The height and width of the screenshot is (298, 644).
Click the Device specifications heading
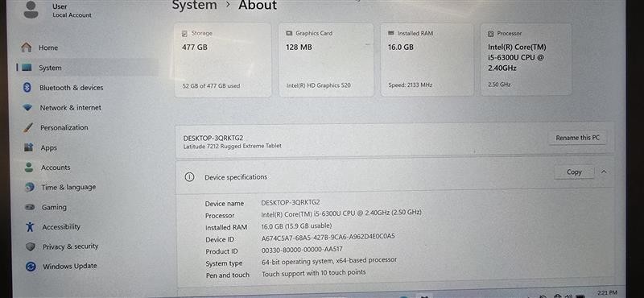(x=236, y=177)
